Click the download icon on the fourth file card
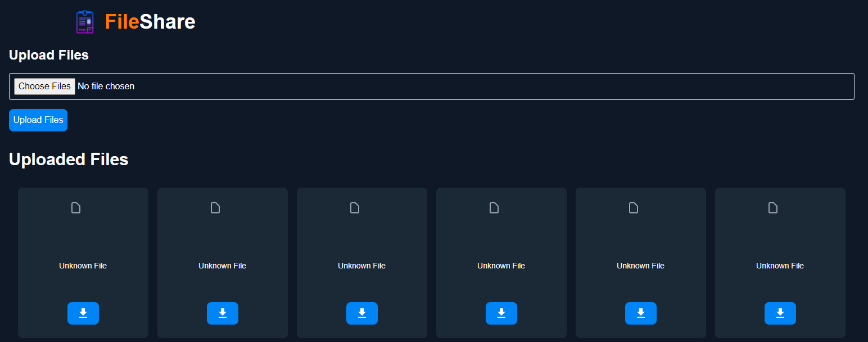Screen dimensions: 868x342 (x=501, y=313)
